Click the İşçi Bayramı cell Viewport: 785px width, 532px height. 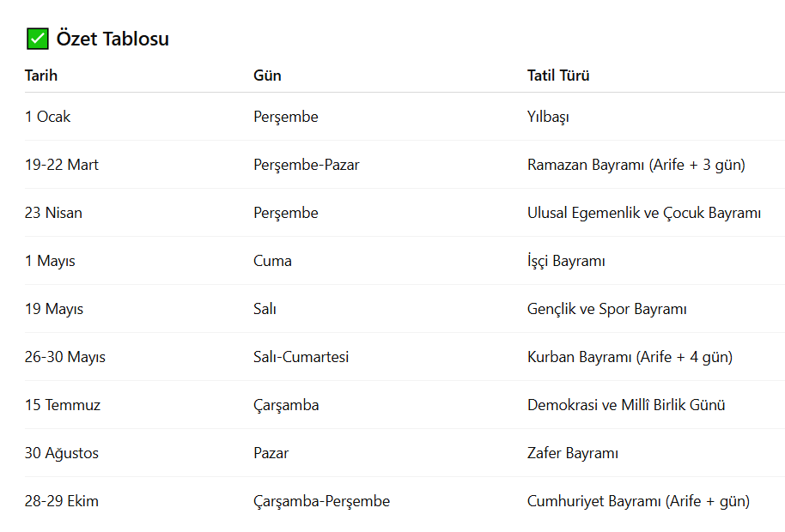(566, 261)
